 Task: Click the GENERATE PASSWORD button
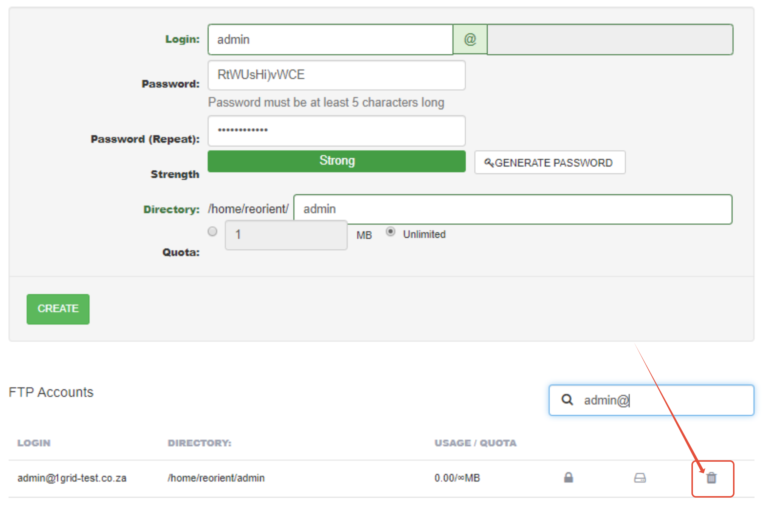pos(550,162)
